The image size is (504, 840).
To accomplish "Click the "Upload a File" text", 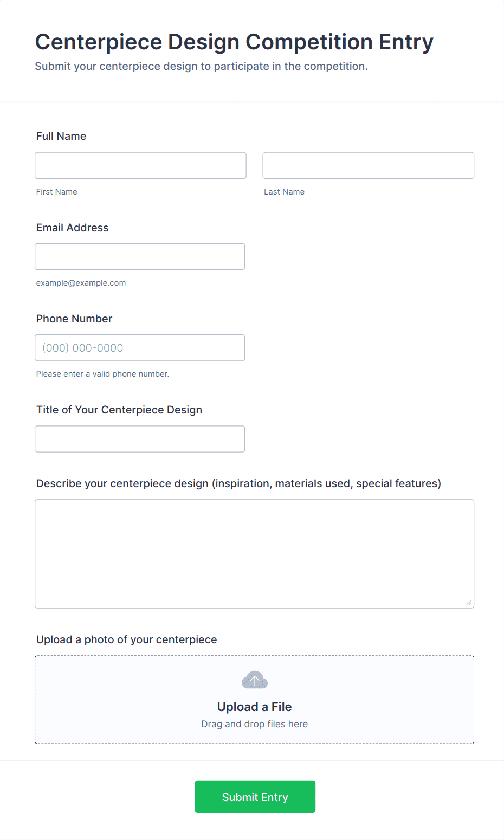I will (254, 707).
